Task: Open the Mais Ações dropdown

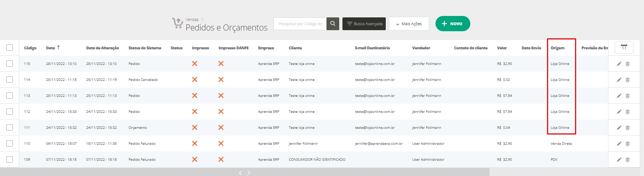Action: pos(408,24)
